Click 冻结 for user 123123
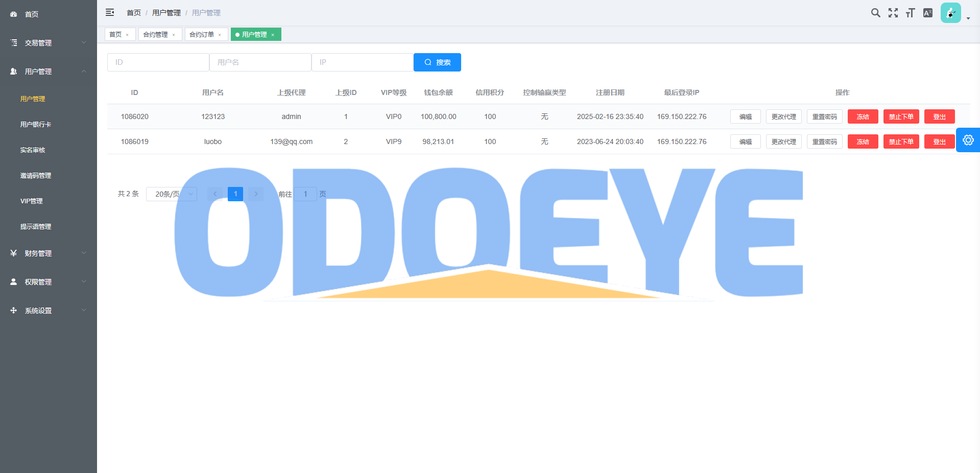 (x=863, y=116)
